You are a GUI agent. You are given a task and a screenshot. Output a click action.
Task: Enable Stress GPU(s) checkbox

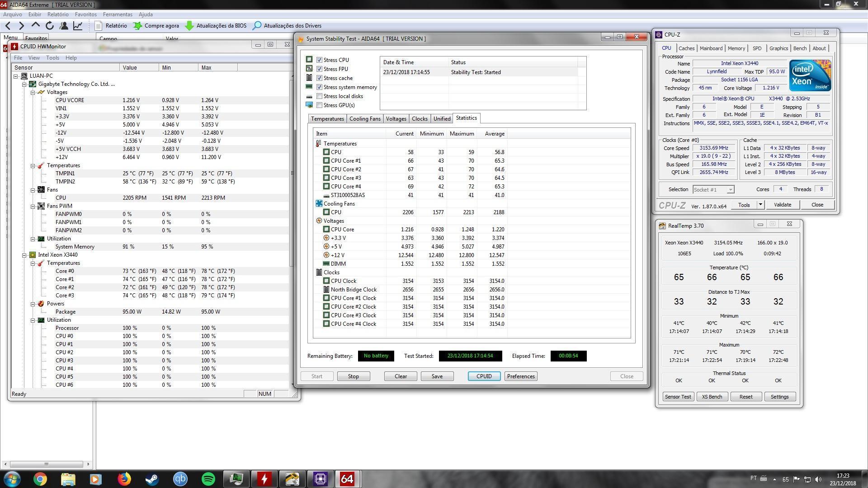319,105
